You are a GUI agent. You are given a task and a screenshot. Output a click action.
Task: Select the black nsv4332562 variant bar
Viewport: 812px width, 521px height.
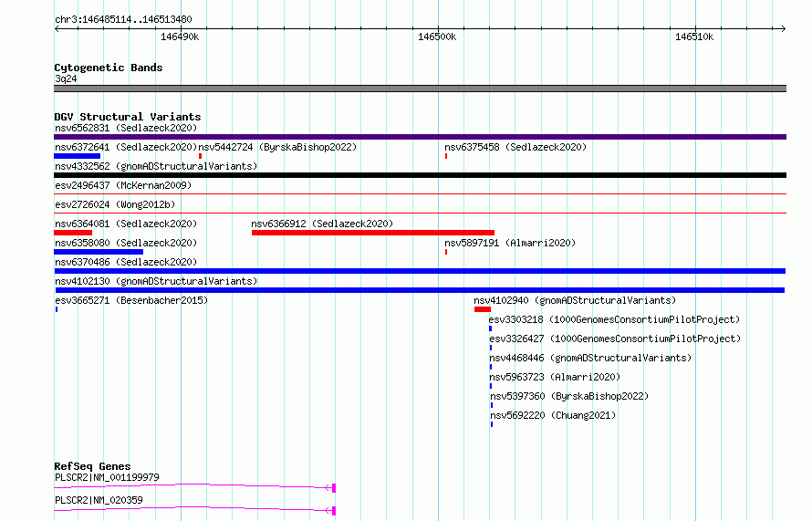(420, 175)
